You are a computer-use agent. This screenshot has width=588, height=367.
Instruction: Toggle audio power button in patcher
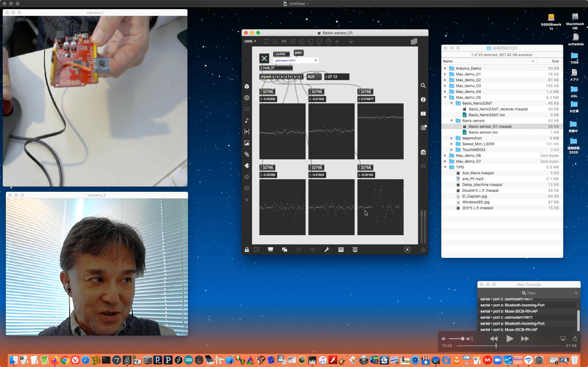423,249
